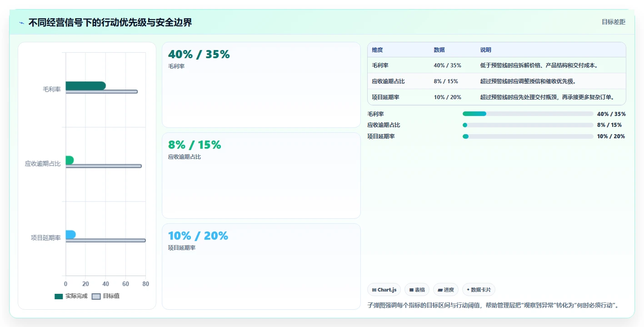This screenshot has width=644, height=327.
Task: Toggle the 实际完成 legend entry
Action: [71, 296]
